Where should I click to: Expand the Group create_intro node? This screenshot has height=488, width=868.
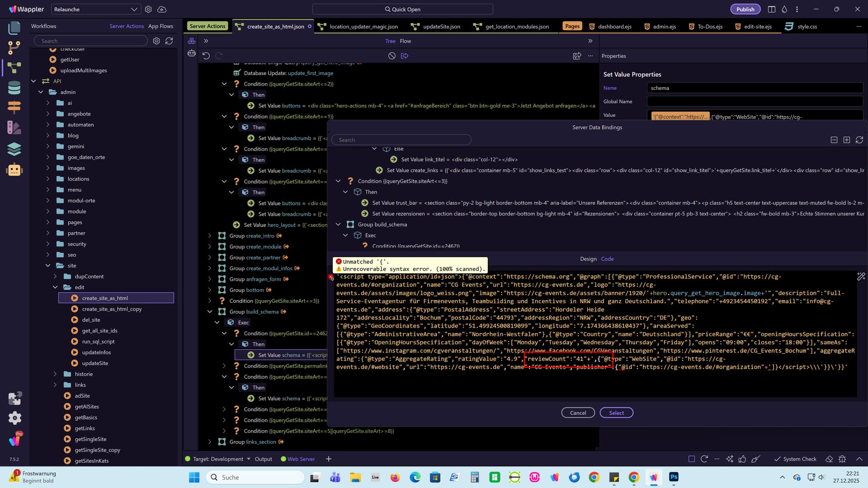[210, 236]
